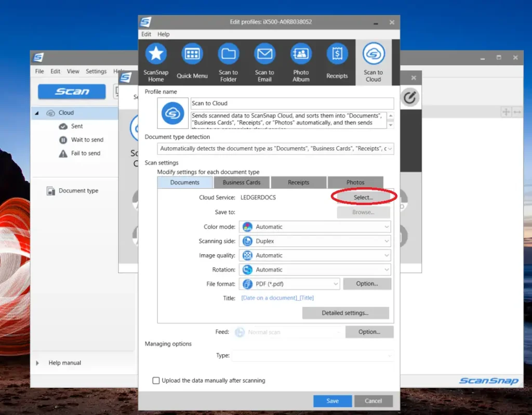Open Detailed settings...
The image size is (532, 415).
pos(345,313)
